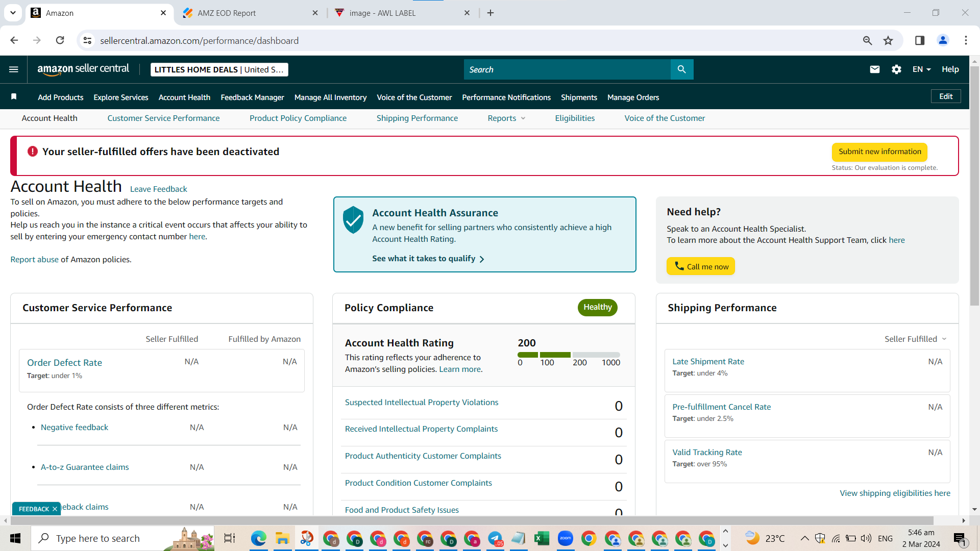Screen dimensions: 980x551
Task: Close the image - AWL LABEL tab
Action: pos(467,13)
